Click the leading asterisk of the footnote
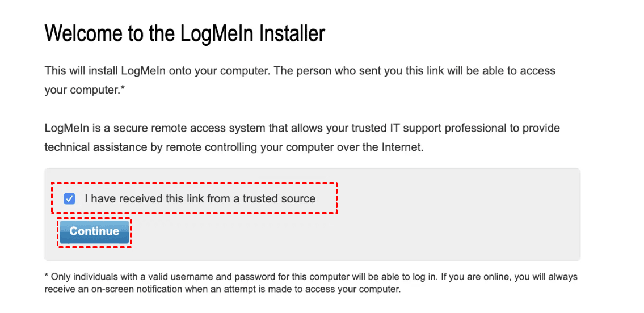This screenshot has height=313, width=644. pyautogui.click(x=47, y=276)
